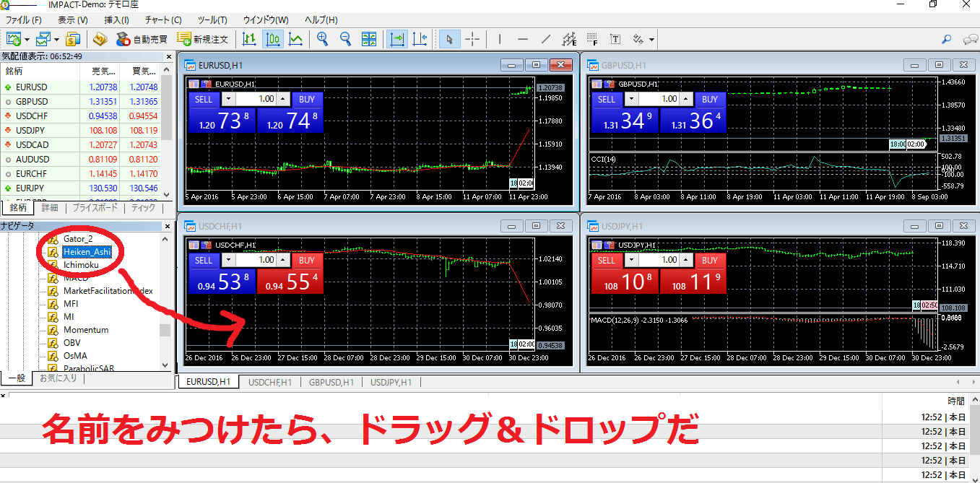Screen dimensions: 980x483
Task: Click the zoom in magnifier icon
Action: pyautogui.click(x=322, y=39)
